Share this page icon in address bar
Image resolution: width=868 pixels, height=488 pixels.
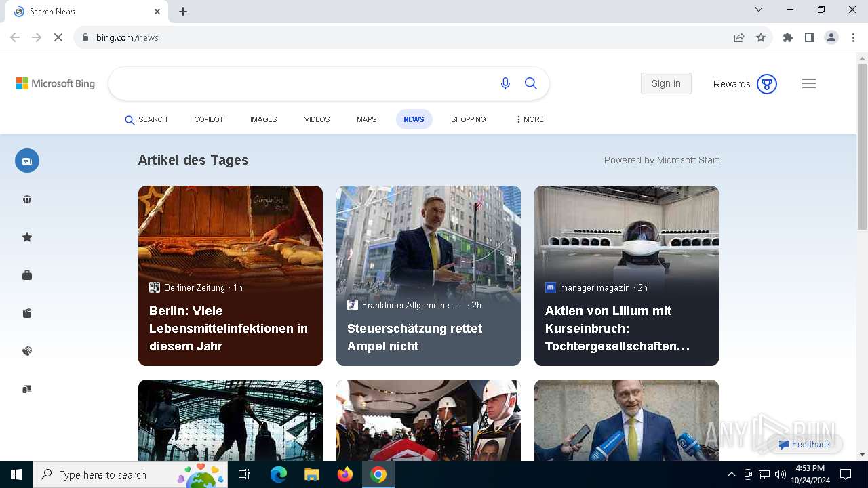click(x=739, y=37)
